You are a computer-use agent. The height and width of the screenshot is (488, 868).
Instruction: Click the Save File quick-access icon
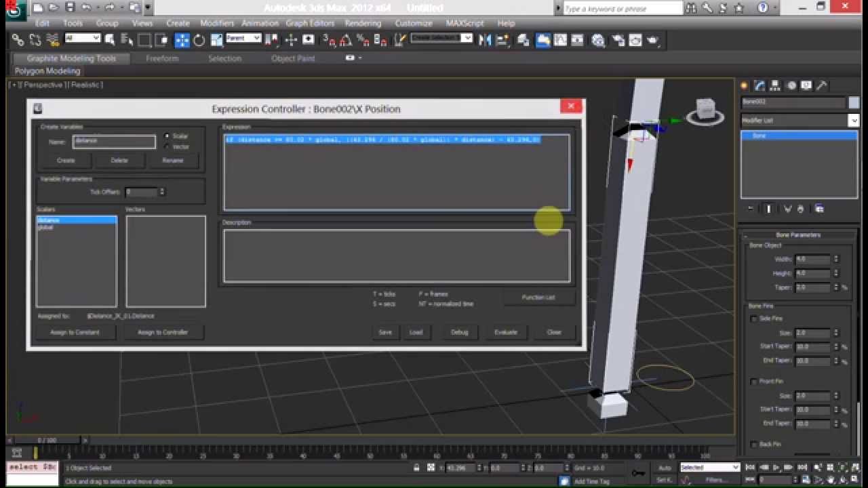70,8
